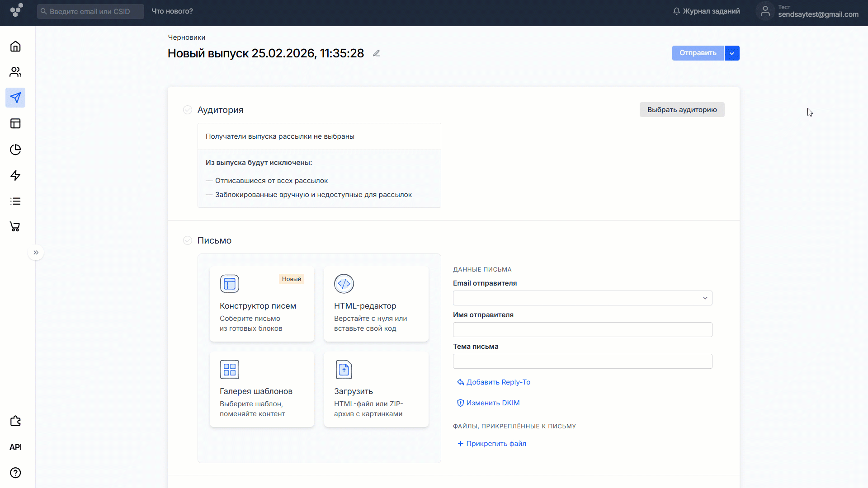Open analytics pie chart icon
Image resolution: width=868 pixels, height=488 pixels.
pyautogui.click(x=15, y=150)
